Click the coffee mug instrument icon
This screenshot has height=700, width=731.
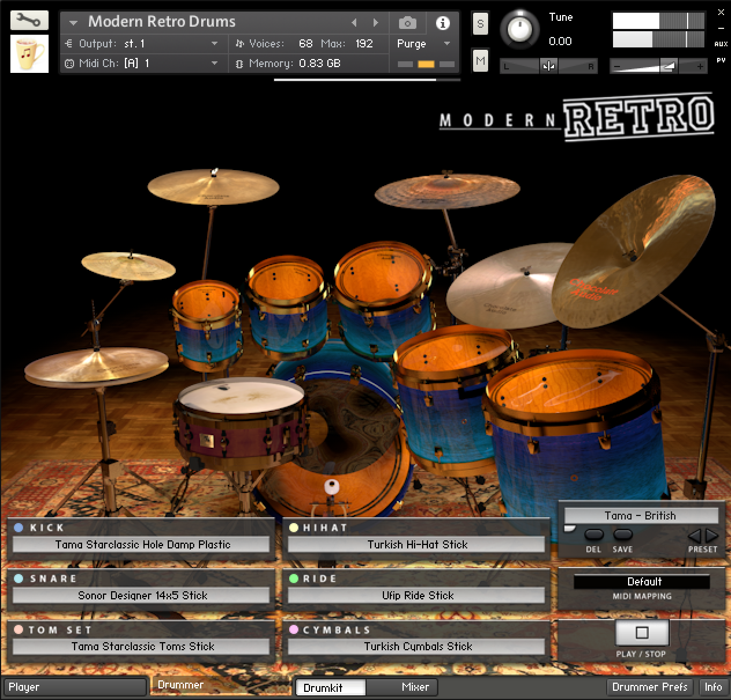[29, 54]
